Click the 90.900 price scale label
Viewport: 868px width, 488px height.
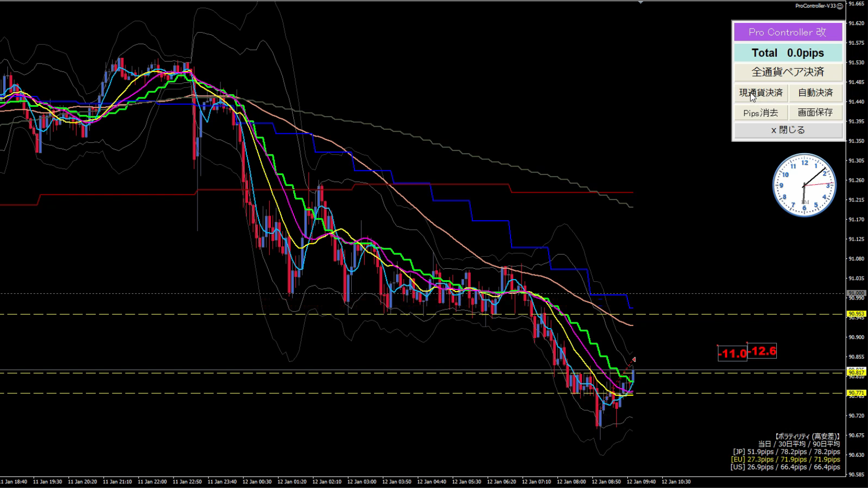[x=857, y=337]
